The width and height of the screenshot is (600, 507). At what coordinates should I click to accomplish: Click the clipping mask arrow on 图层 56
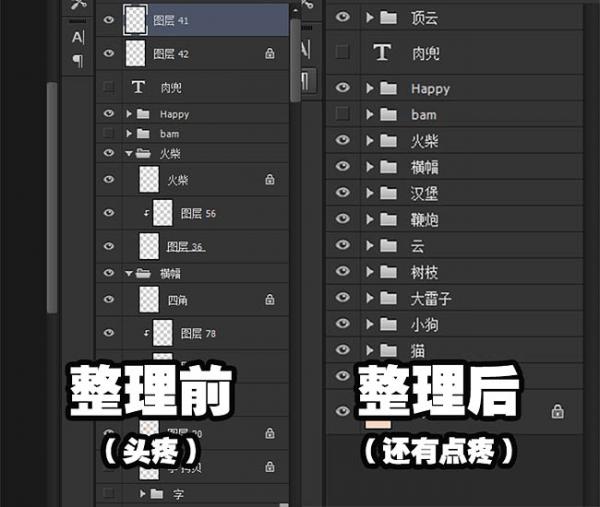pos(146,213)
